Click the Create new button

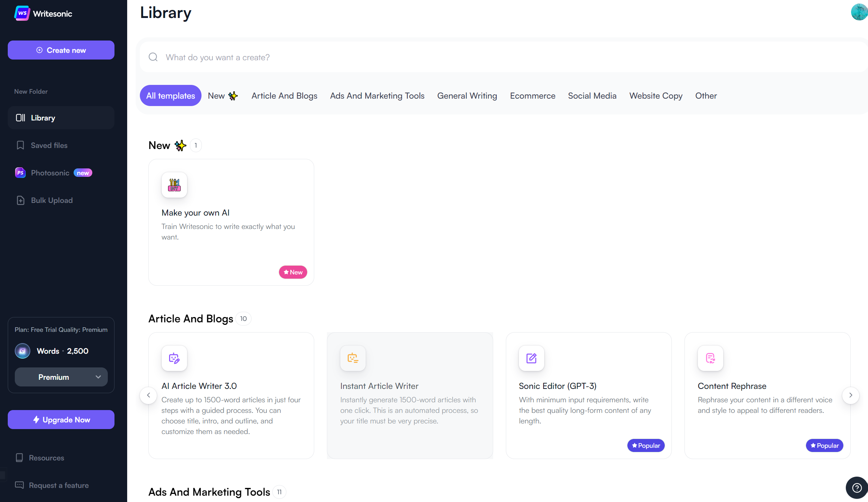61,50
